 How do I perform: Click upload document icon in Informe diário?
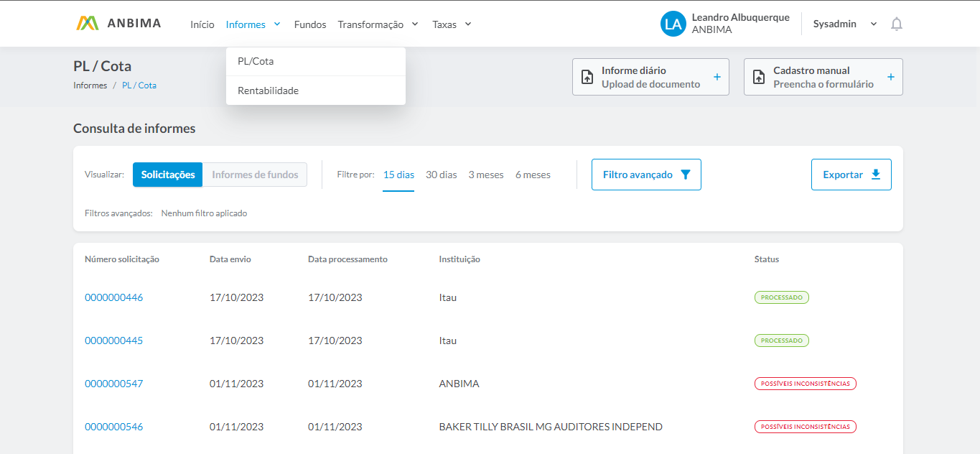587,77
